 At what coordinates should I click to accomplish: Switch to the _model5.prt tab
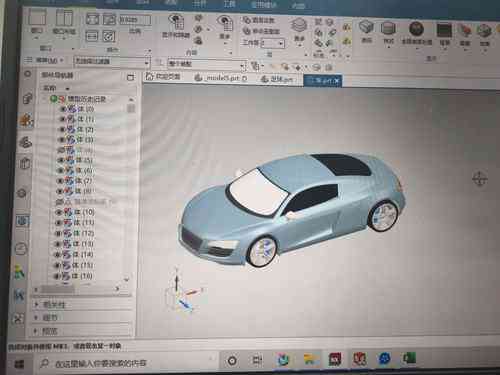[222, 78]
